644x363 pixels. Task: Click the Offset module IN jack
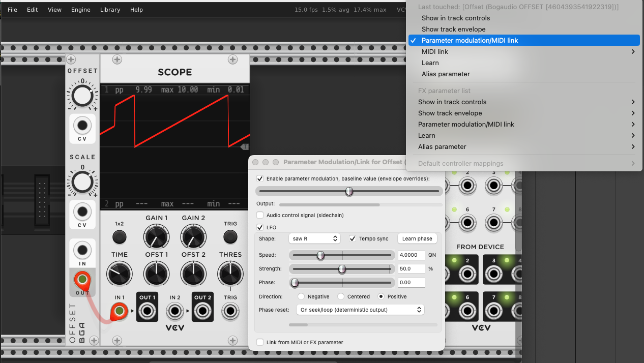tap(82, 250)
